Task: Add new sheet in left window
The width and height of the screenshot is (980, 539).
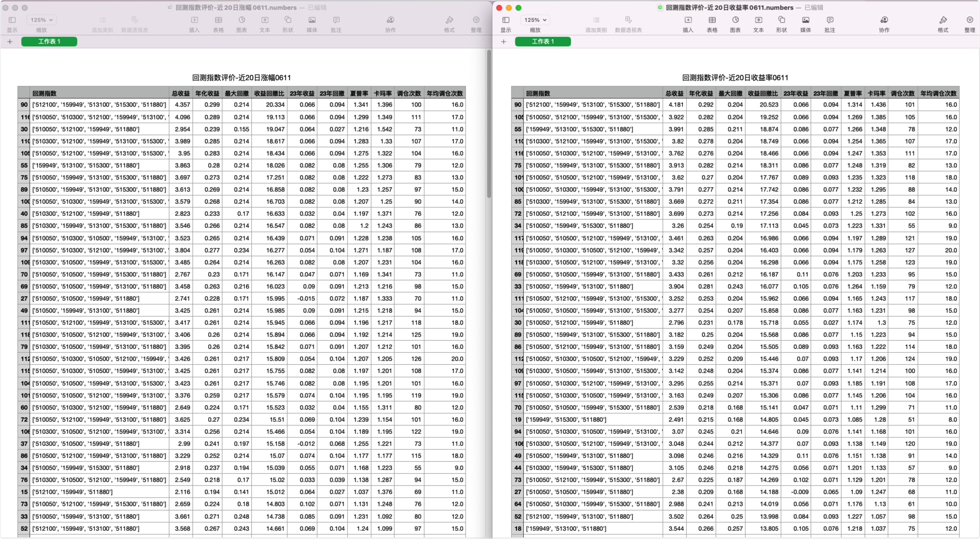Action: pyautogui.click(x=10, y=41)
